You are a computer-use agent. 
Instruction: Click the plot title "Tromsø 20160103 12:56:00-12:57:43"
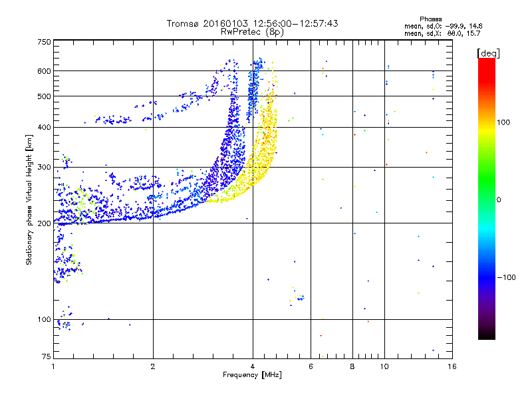tap(252, 23)
